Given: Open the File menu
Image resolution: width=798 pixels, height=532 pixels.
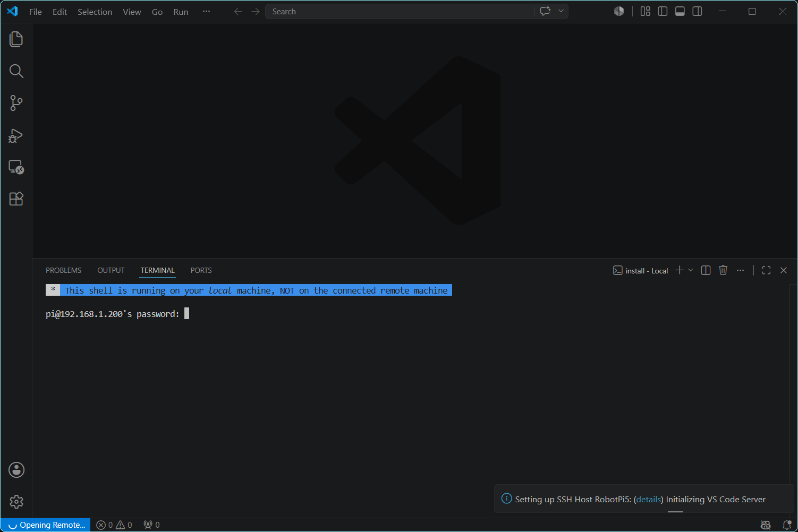Looking at the screenshot, I should pyautogui.click(x=36, y=12).
